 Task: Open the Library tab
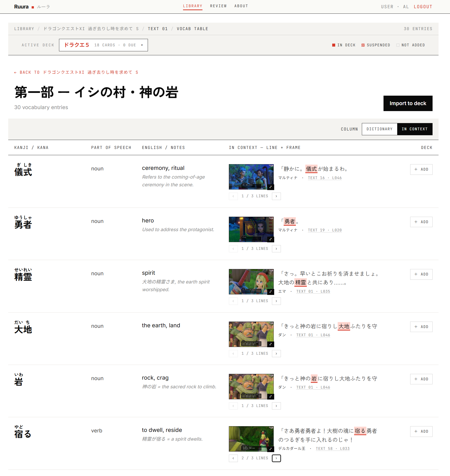tap(193, 6)
